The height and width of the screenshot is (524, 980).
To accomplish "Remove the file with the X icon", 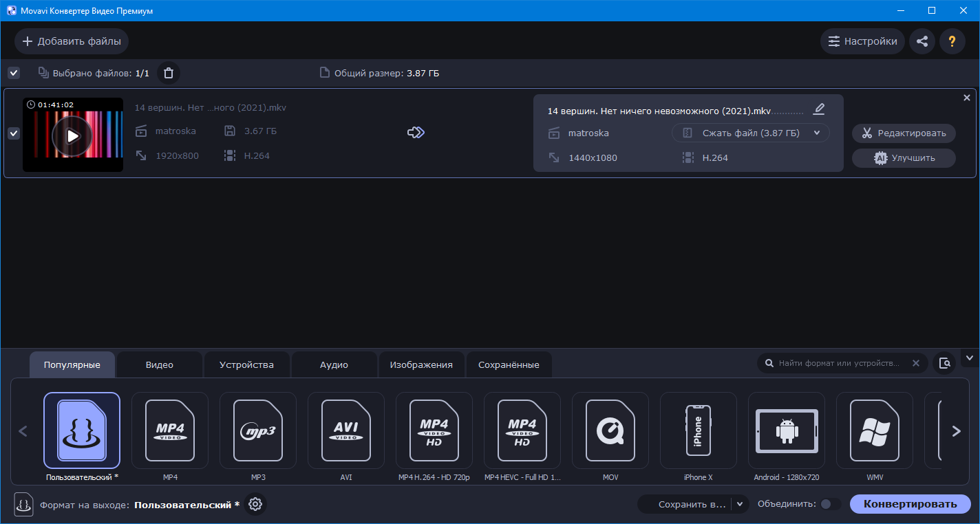I will (x=967, y=98).
